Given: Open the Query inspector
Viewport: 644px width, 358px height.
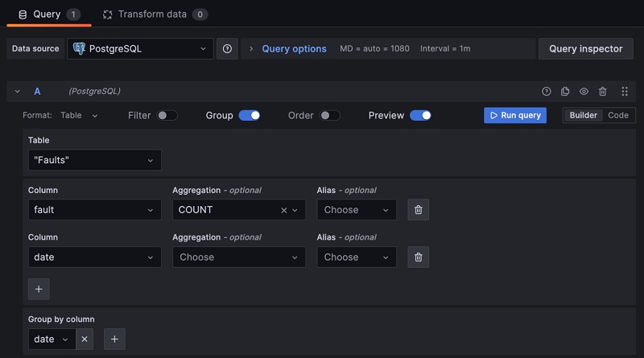Looking at the screenshot, I should click(x=586, y=49).
